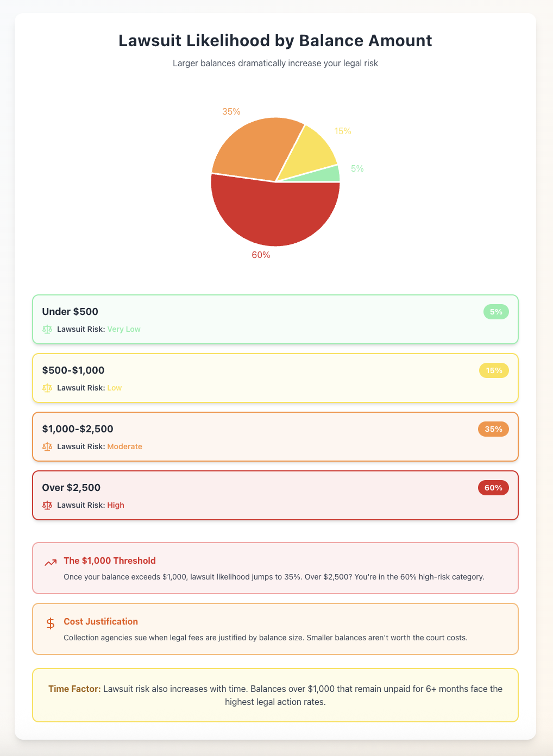The image size is (553, 756).
Task: Click the scales icon in Over $2,500 card
Action: (47, 505)
